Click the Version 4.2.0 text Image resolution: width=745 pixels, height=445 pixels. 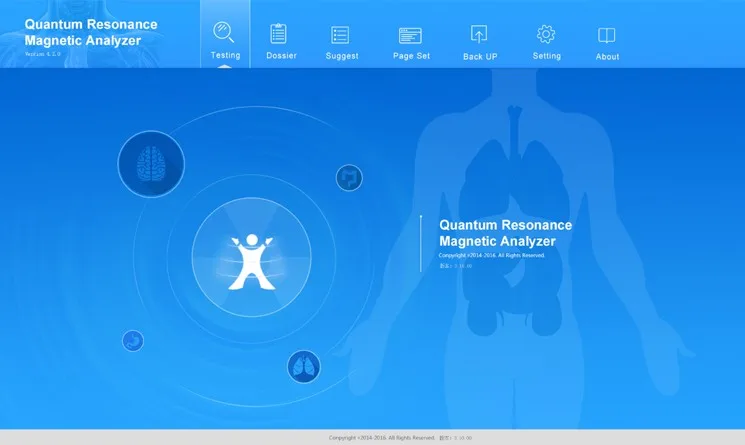click(x=43, y=54)
